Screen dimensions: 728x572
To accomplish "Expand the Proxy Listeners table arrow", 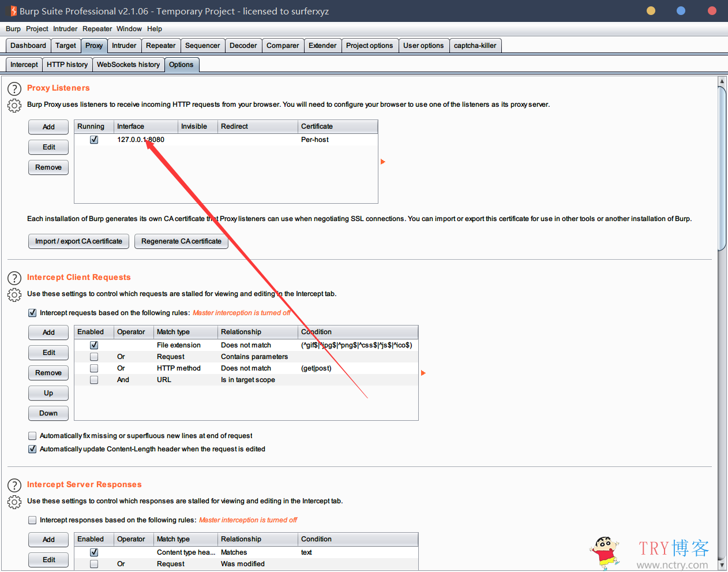I will click(x=383, y=162).
